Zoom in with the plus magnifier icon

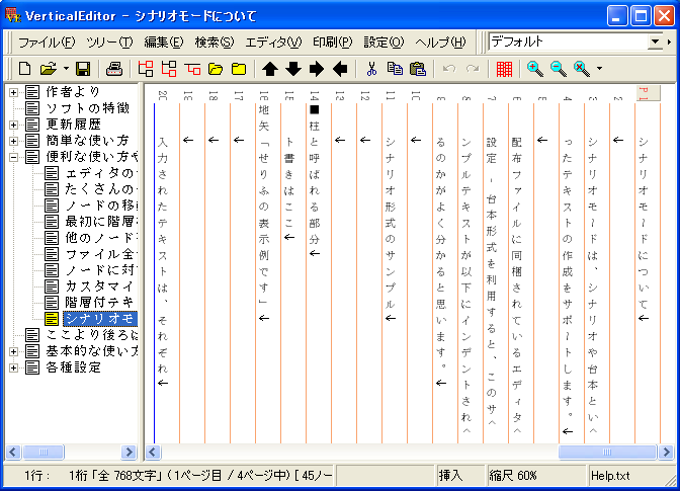(x=535, y=69)
